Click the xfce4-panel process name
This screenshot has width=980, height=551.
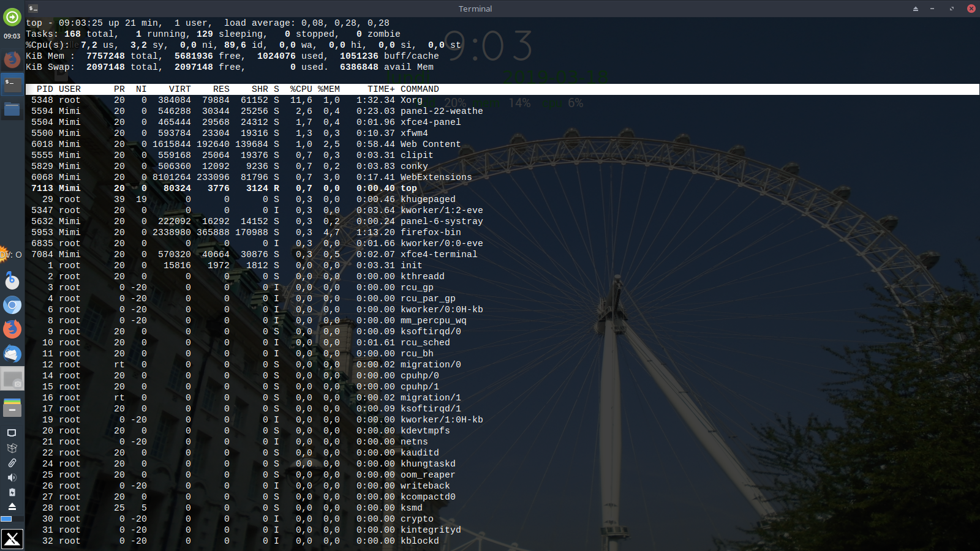point(431,122)
